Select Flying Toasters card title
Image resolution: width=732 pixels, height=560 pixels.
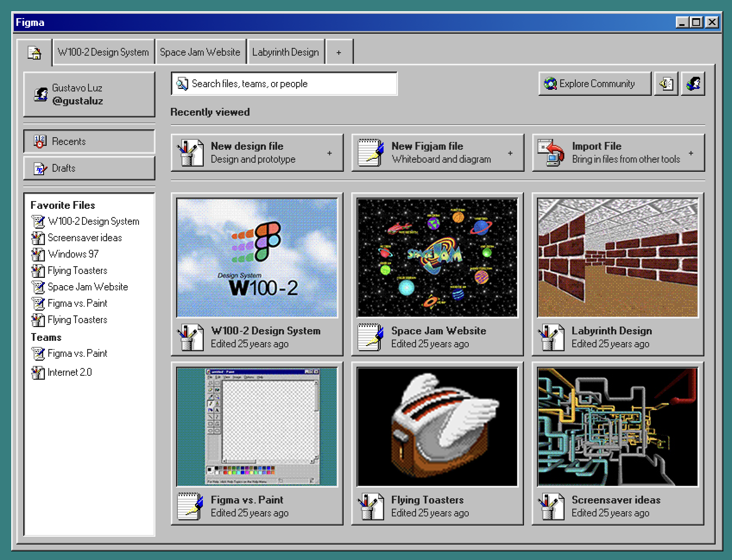tap(428, 500)
